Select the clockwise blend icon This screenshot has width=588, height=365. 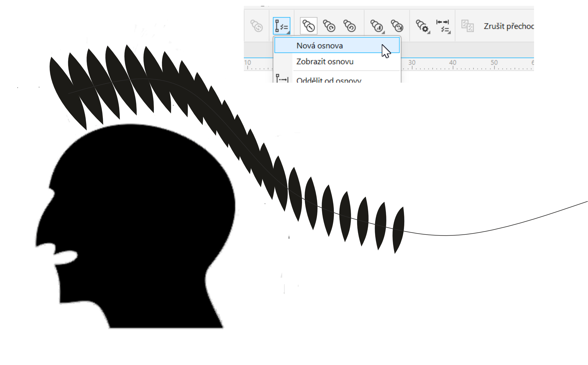pos(329,26)
